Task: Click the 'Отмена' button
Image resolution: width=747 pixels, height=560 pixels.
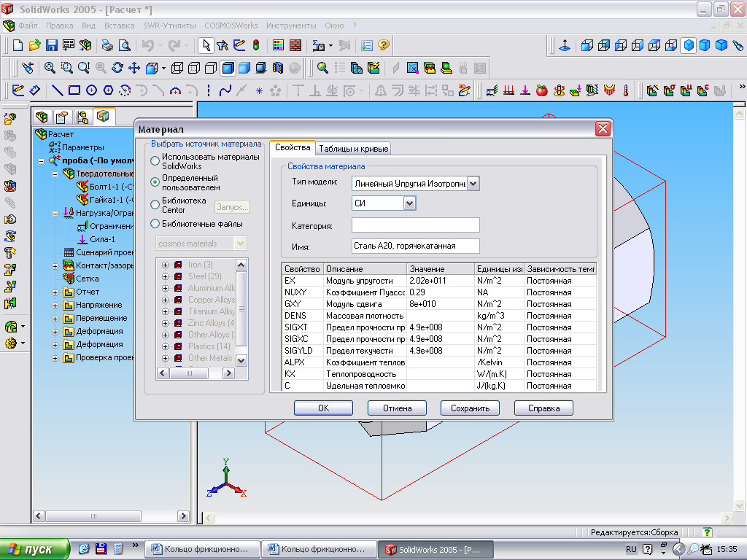Action: 397,408
